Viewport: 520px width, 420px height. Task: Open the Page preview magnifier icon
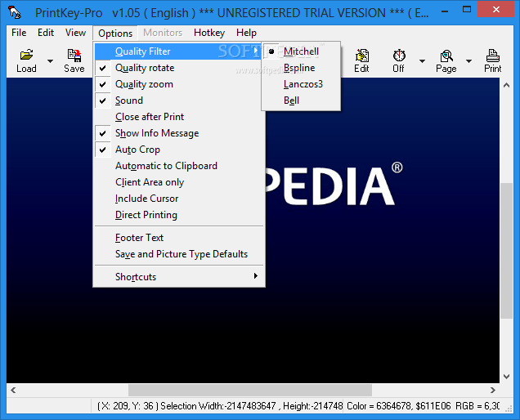pyautogui.click(x=446, y=56)
